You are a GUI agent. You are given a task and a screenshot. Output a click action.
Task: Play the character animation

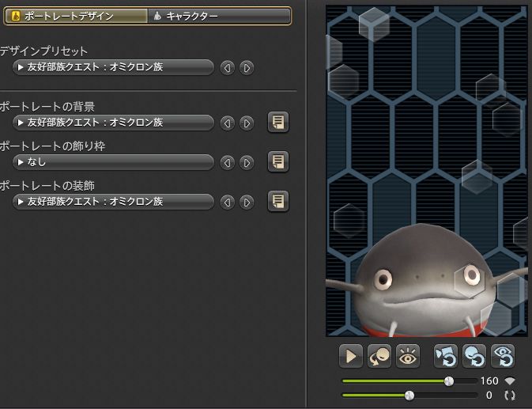(x=351, y=356)
